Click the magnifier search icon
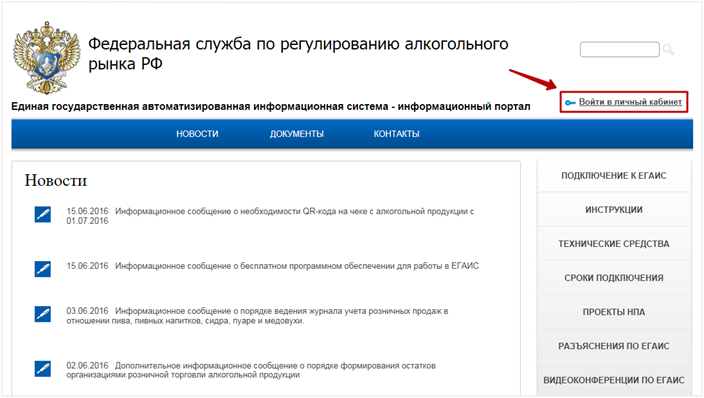The image size is (704, 398). coord(668,49)
